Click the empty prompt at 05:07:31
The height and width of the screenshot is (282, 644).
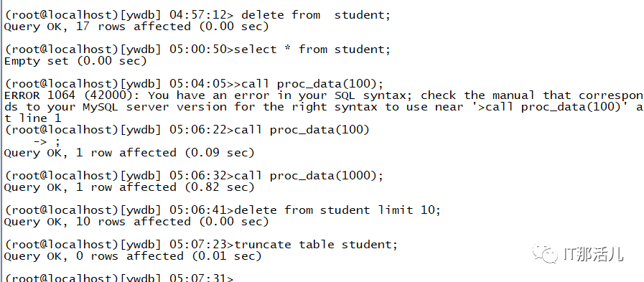[x=119, y=278]
